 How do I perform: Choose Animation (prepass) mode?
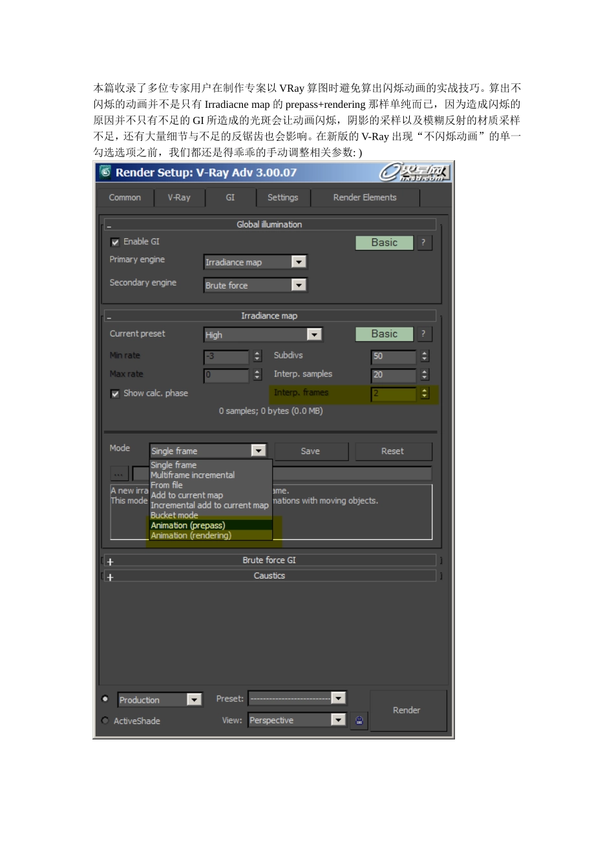pos(211,526)
